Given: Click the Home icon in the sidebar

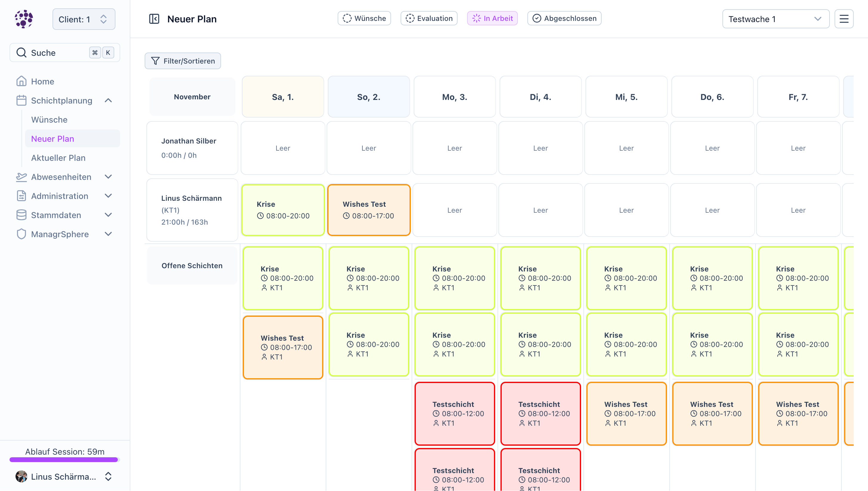Looking at the screenshot, I should tap(21, 81).
